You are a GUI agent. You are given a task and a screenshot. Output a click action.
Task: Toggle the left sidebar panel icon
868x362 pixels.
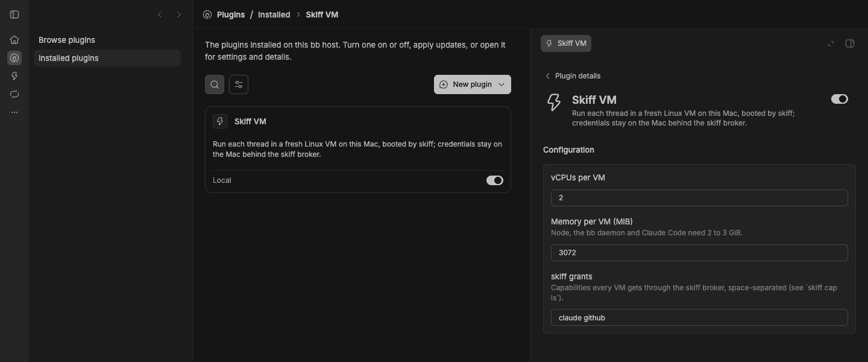point(14,14)
